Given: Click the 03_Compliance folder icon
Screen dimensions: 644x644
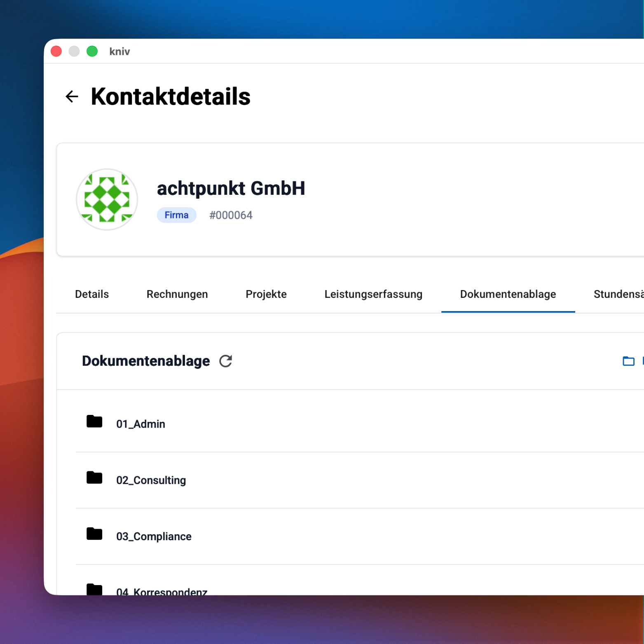Looking at the screenshot, I should click(94, 534).
